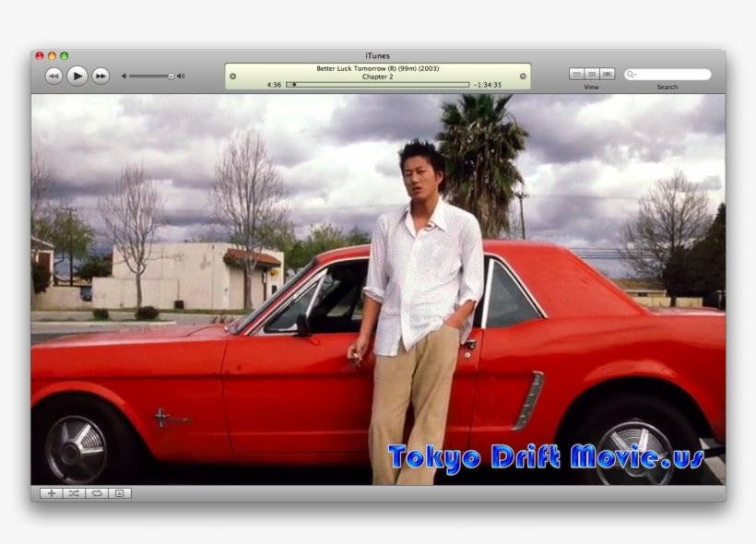
Task: Click the low-volume speaker icon
Action: (x=124, y=77)
